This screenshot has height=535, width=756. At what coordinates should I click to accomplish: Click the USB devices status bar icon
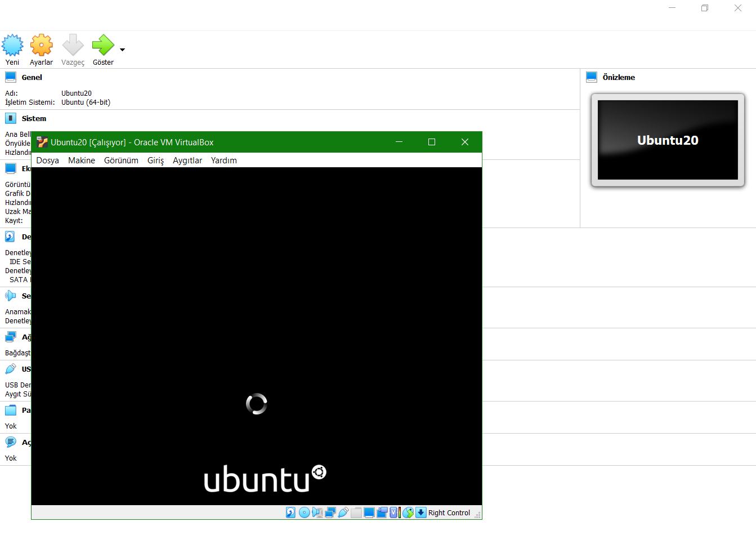click(x=343, y=512)
